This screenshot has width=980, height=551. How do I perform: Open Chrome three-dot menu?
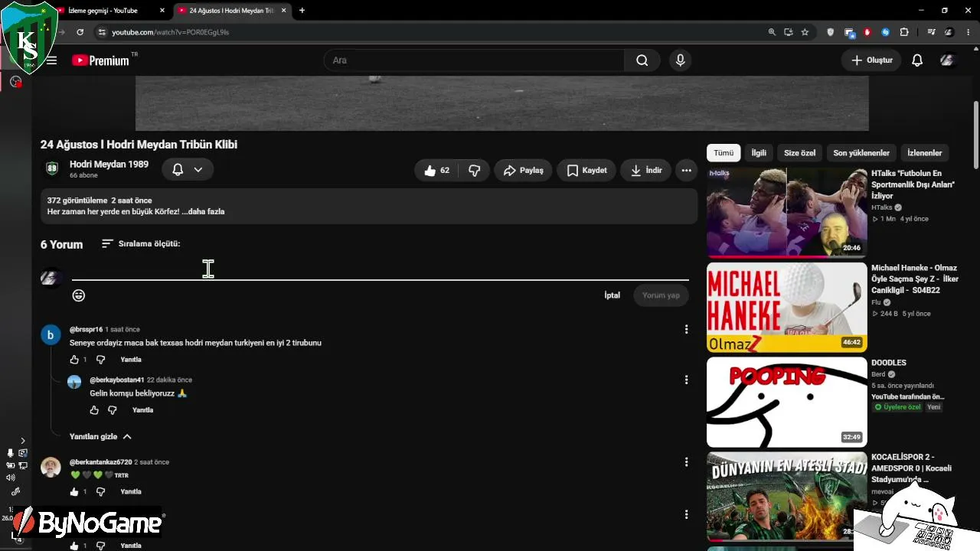click(969, 32)
